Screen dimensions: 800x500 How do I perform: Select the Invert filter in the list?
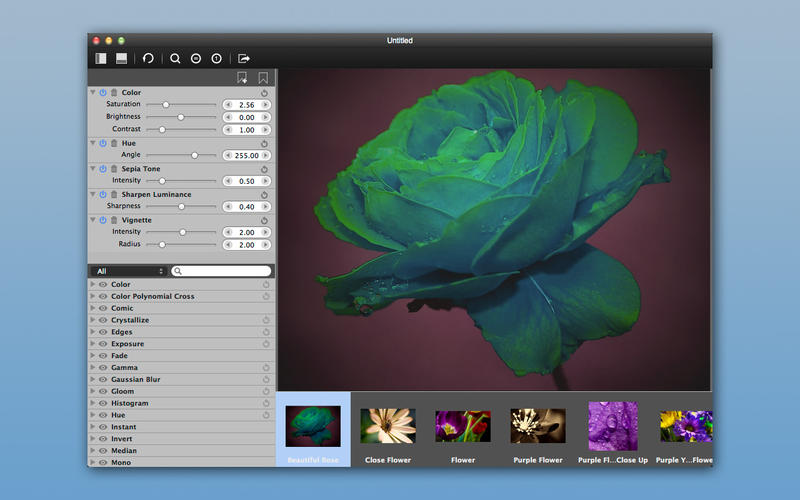pyautogui.click(x=123, y=439)
